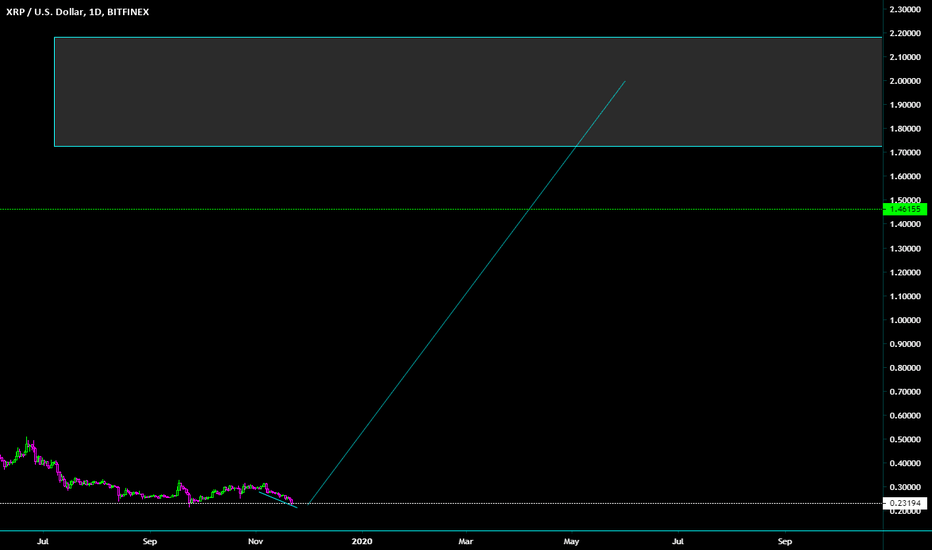
Task: Click the Sep label at the right of the time axis
Action: point(785,541)
